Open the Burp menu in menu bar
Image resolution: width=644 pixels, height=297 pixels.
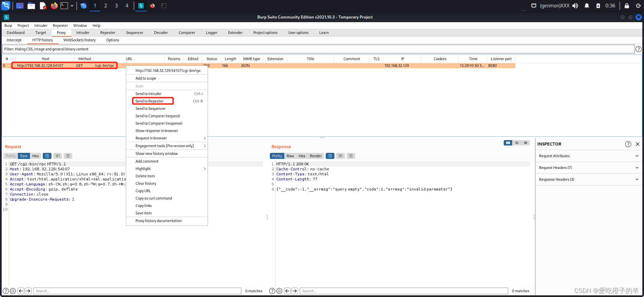(x=8, y=26)
